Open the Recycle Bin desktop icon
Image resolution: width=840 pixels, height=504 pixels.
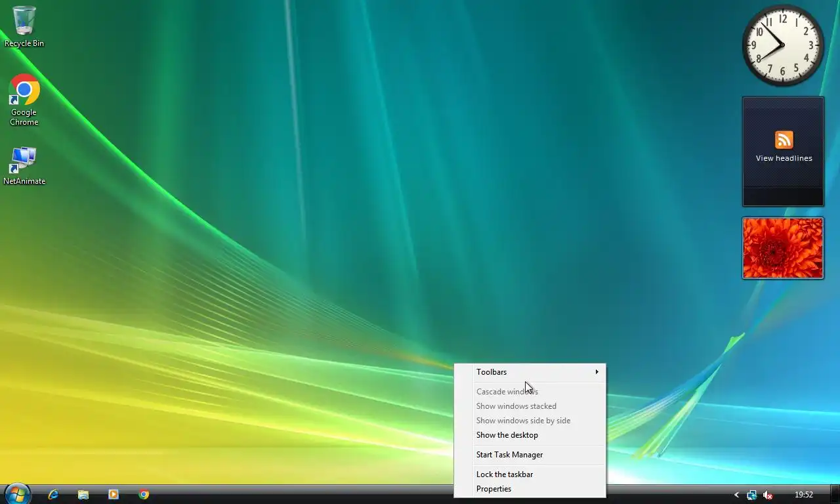[x=24, y=27]
